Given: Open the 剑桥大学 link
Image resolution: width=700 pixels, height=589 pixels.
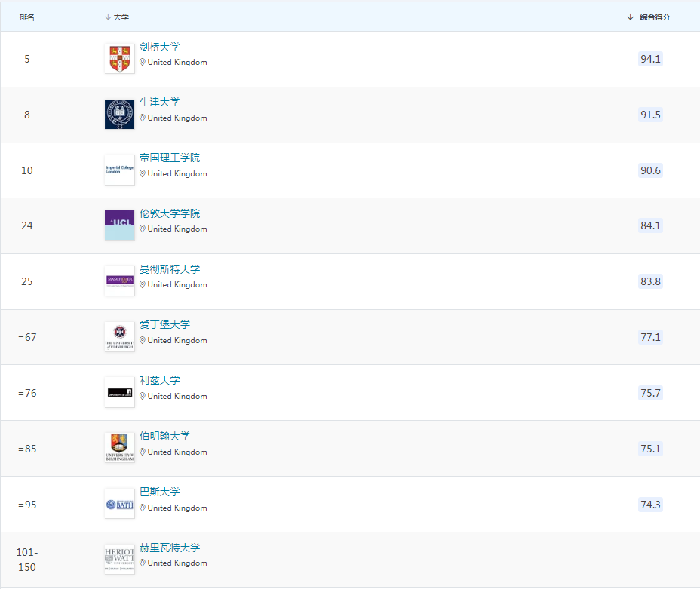Looking at the screenshot, I should [x=160, y=47].
